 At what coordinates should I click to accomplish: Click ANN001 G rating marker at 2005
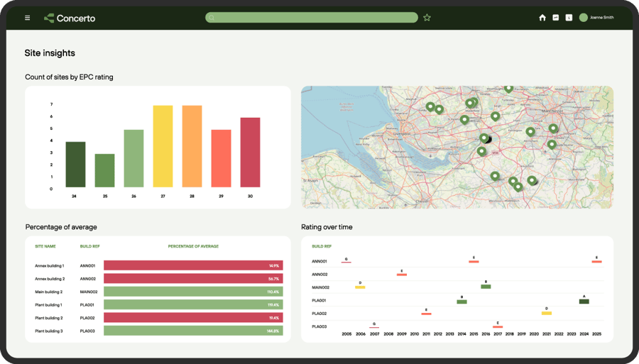[346, 262]
